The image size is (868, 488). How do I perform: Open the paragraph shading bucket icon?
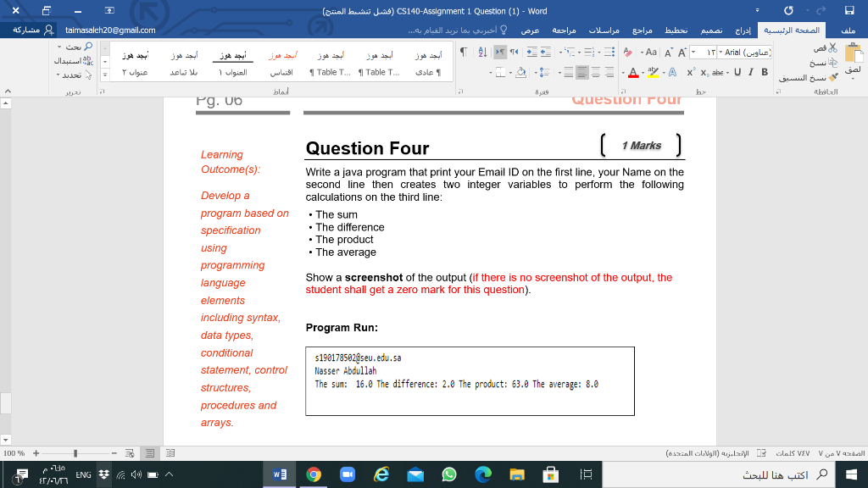coord(520,74)
